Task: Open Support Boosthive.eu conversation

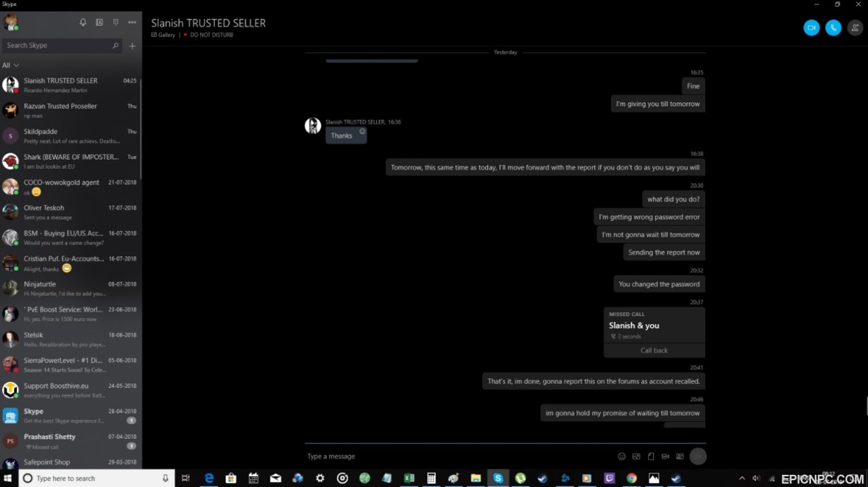Action: pos(71,390)
